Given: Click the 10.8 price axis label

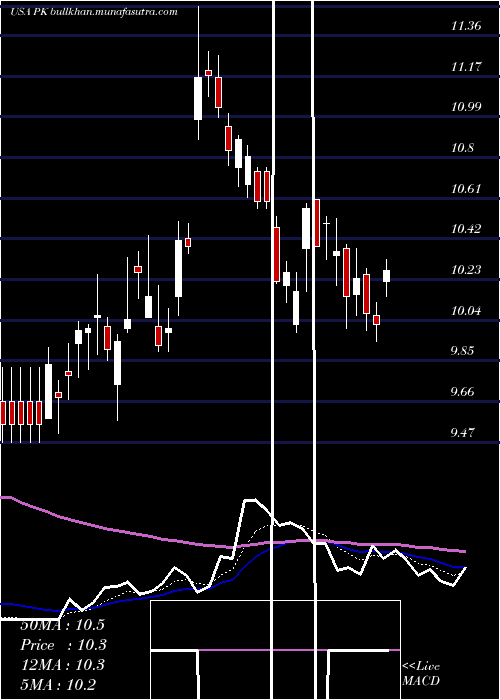Looking at the screenshot, I should 462,148.
